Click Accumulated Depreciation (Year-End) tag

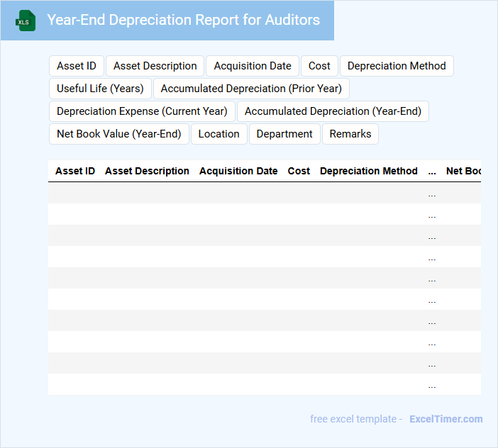tap(333, 111)
